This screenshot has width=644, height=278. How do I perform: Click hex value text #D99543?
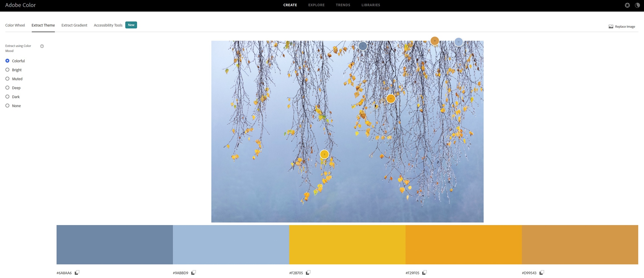(529, 273)
